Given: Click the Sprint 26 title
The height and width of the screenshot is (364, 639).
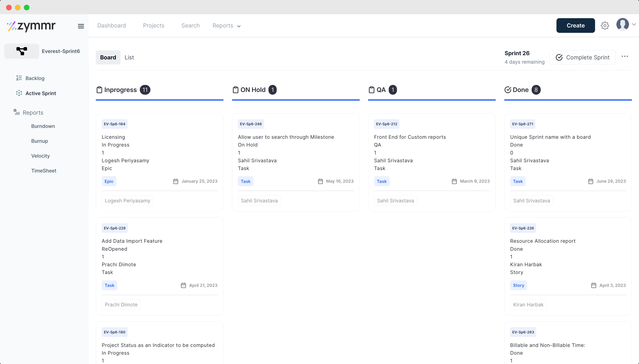Looking at the screenshot, I should coord(517,53).
